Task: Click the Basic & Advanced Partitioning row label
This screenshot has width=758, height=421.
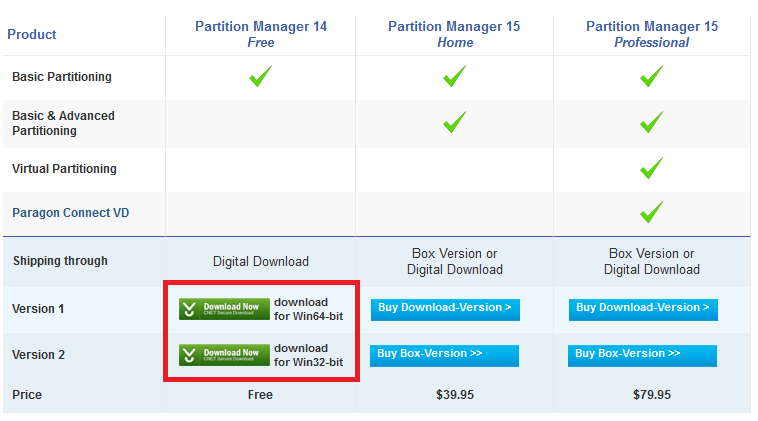Action: click(63, 123)
